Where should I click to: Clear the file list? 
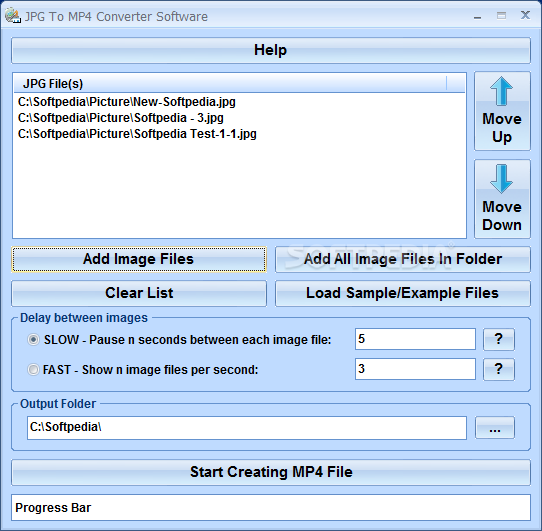click(139, 293)
